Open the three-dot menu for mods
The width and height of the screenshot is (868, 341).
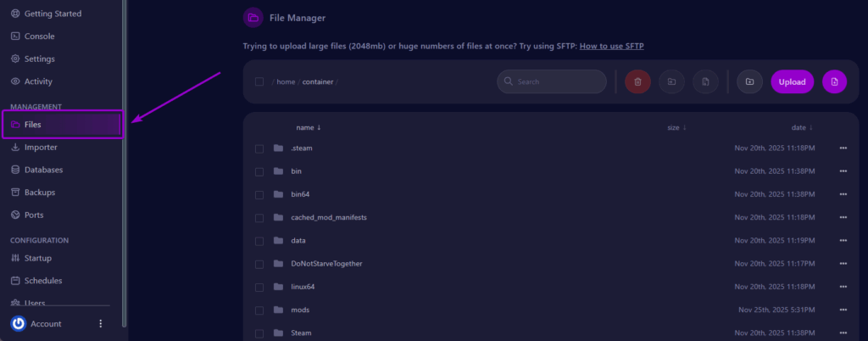click(x=843, y=310)
